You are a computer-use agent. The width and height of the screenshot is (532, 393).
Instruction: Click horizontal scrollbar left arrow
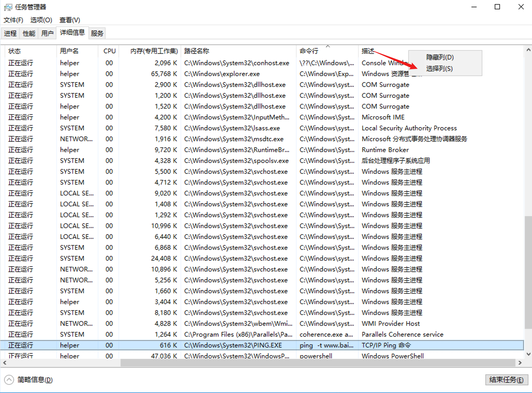(x=5, y=363)
